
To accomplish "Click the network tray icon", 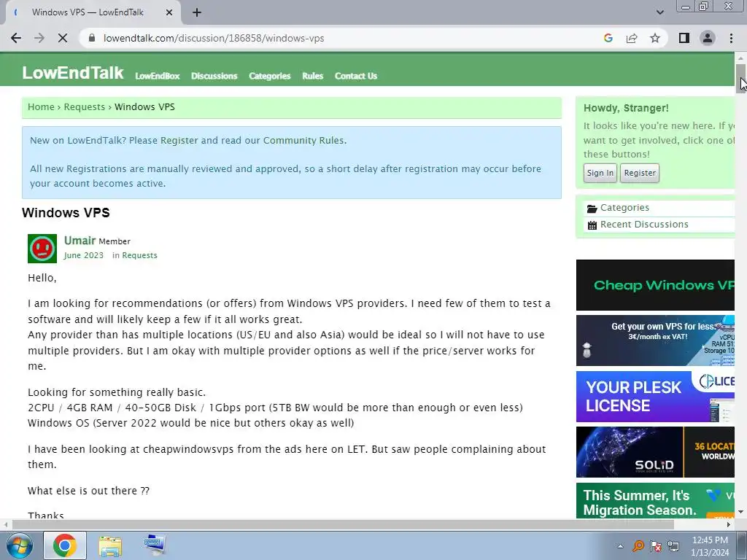I will tap(673, 546).
